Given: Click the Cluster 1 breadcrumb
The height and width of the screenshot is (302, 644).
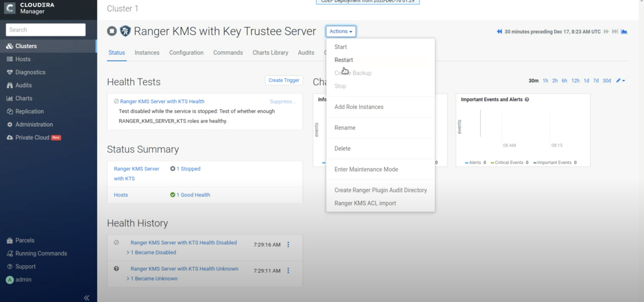Looking at the screenshot, I should coord(123,9).
